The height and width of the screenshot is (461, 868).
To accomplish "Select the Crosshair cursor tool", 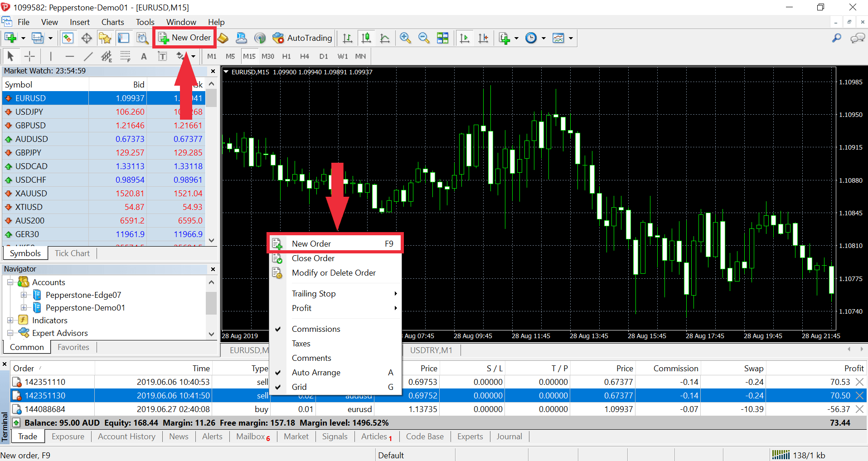I will (29, 56).
